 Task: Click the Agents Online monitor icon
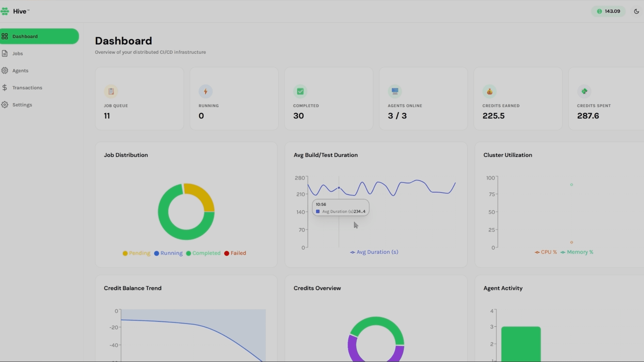[395, 91]
